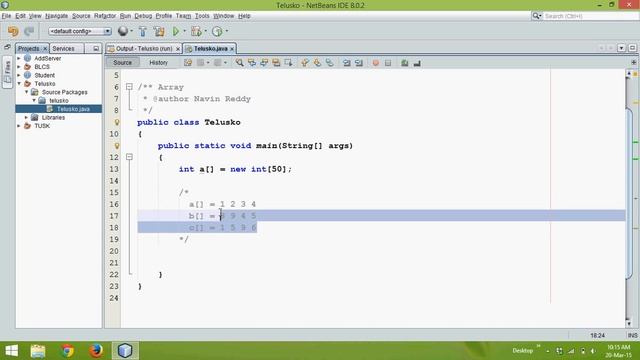
Task: Open Firefox from the taskbar
Action: pyautogui.click(x=96, y=351)
